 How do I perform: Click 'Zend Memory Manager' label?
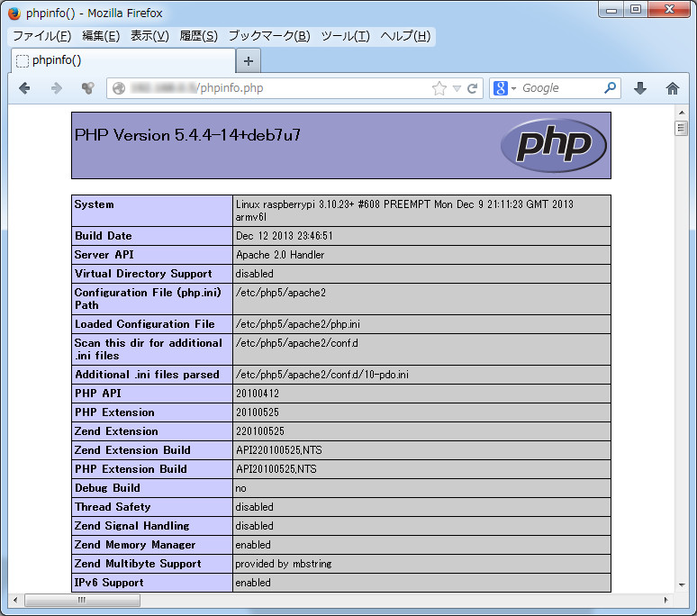pos(135,545)
